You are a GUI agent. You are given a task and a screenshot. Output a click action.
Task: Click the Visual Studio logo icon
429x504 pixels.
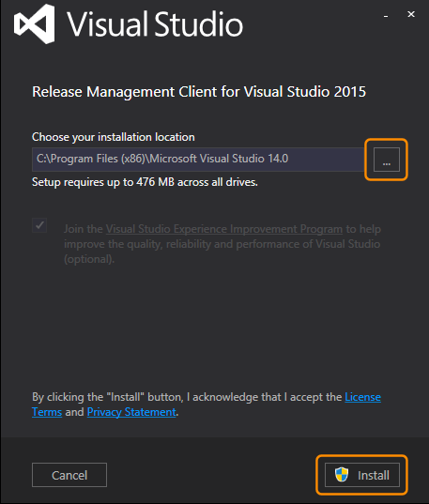[34, 23]
